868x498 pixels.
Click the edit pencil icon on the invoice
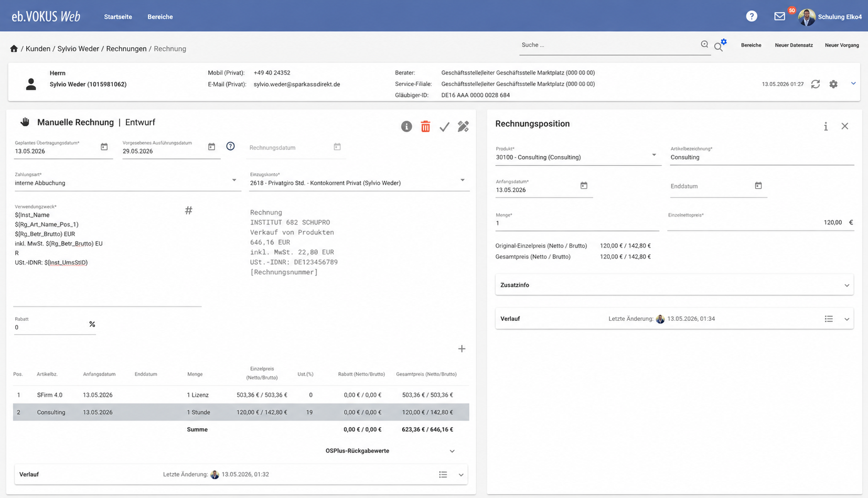[x=463, y=126]
